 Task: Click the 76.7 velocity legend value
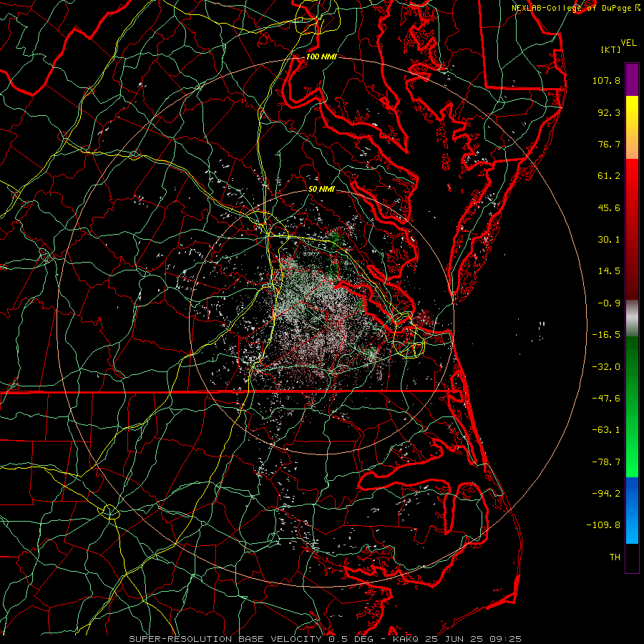pyautogui.click(x=609, y=144)
